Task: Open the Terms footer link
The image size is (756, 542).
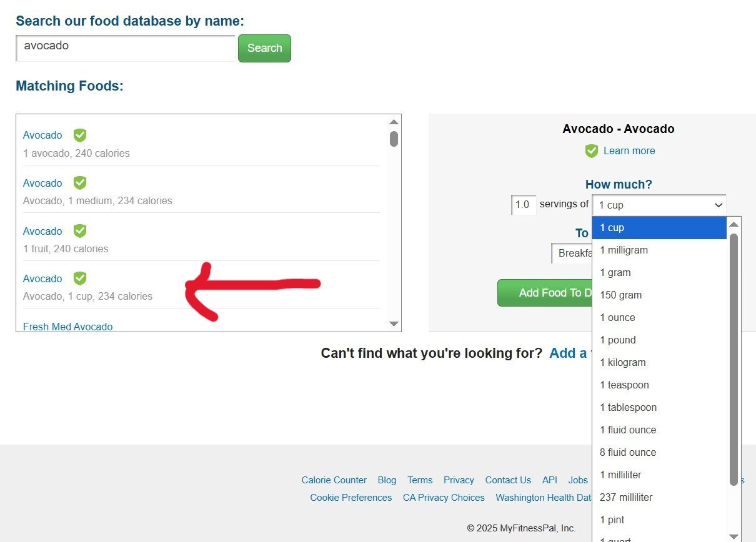Action: [x=420, y=480]
